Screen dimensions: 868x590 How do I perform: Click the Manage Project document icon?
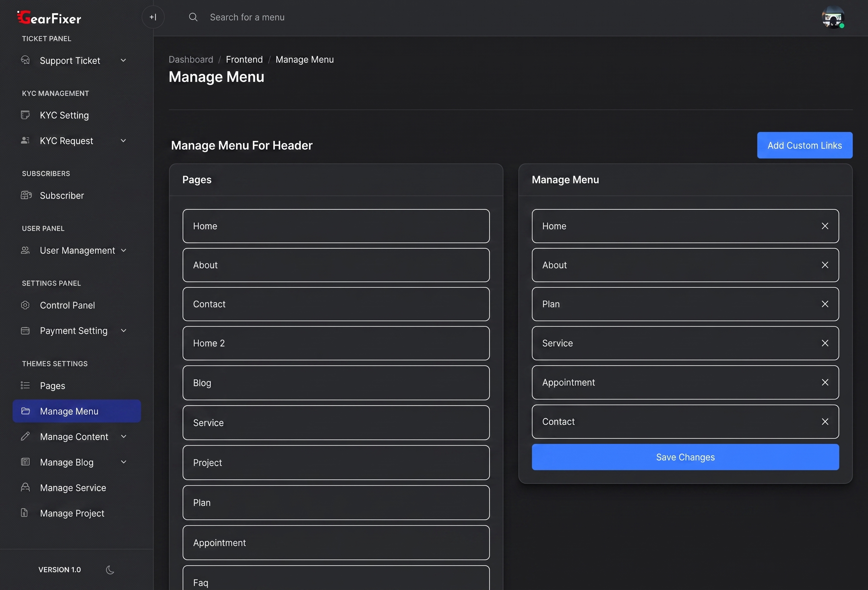(24, 513)
